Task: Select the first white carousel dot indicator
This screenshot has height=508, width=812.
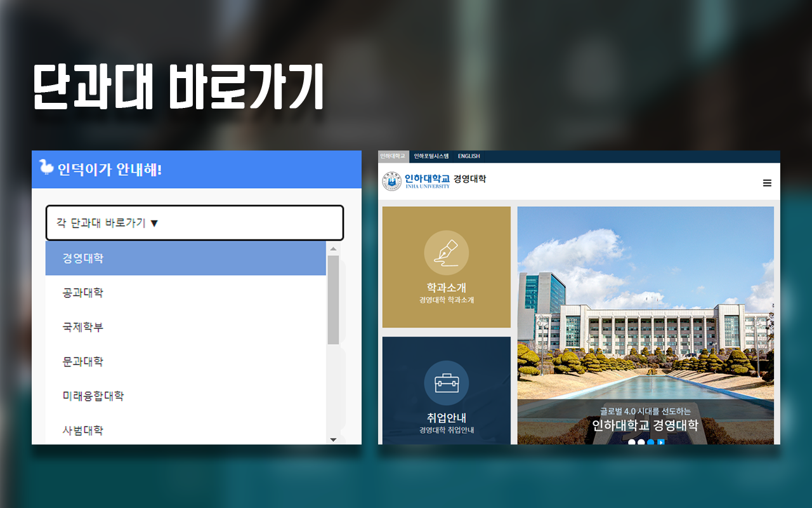Action: [x=631, y=441]
